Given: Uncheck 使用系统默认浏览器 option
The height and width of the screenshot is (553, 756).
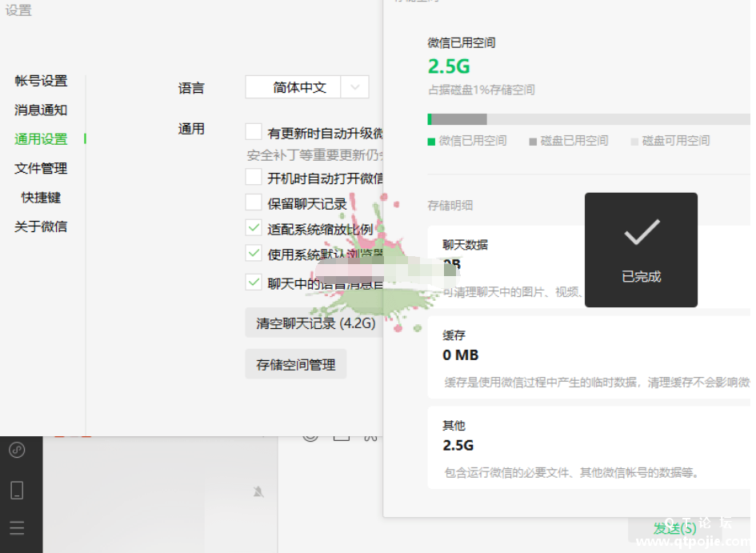Looking at the screenshot, I should click(254, 253).
